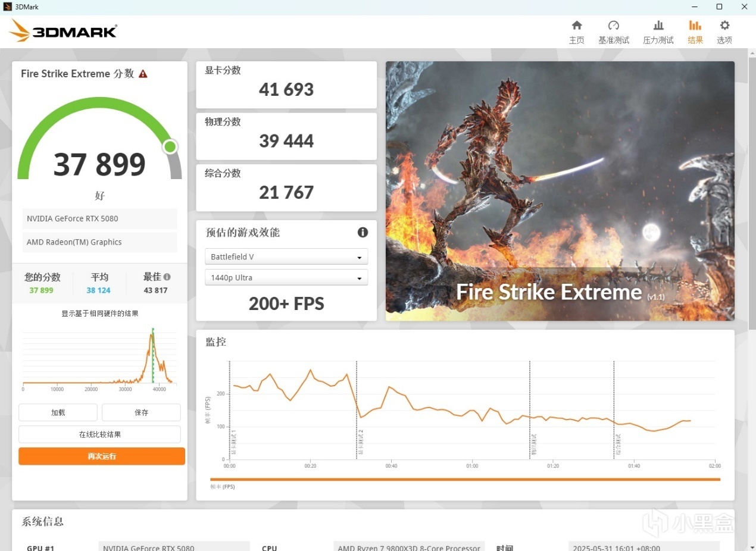Open the Battlefield V game dropdown
The width and height of the screenshot is (756, 551).
coord(286,256)
